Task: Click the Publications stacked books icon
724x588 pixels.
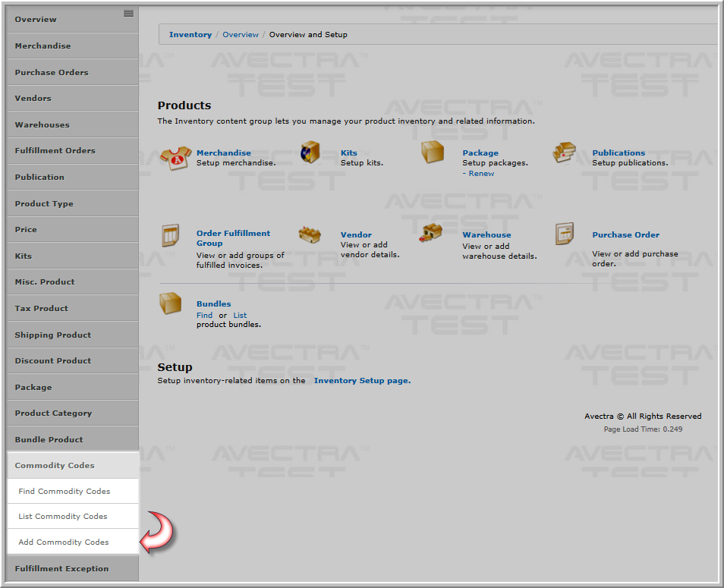Action: pyautogui.click(x=564, y=153)
